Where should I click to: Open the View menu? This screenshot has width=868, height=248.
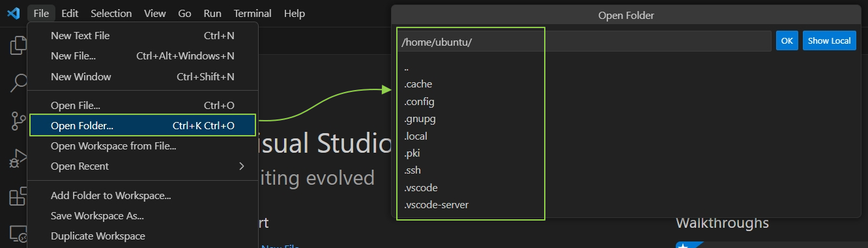coord(154,13)
